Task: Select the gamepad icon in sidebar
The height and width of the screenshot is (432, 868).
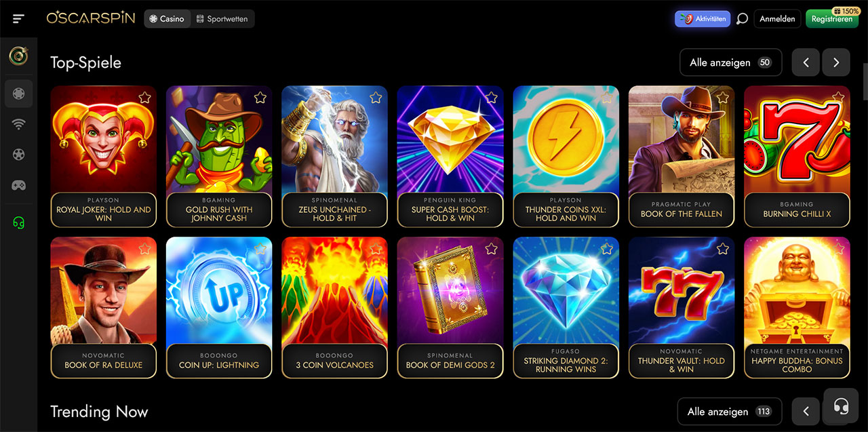Action: [x=18, y=184]
